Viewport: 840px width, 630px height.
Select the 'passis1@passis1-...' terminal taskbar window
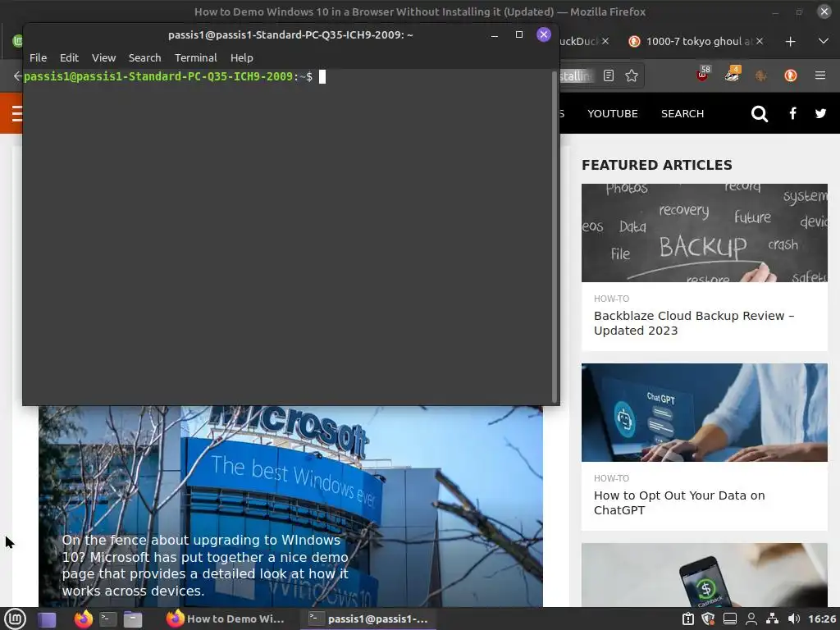point(368,619)
